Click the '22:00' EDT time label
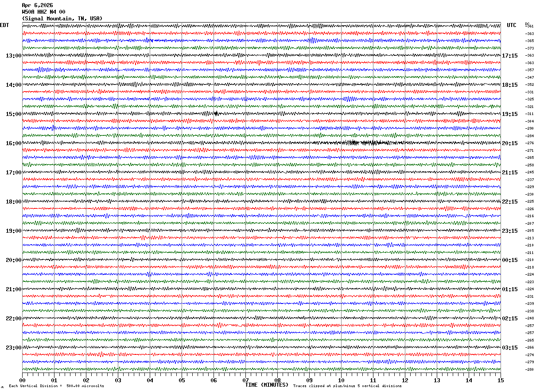The width and height of the screenshot is (536, 392). click(13, 319)
